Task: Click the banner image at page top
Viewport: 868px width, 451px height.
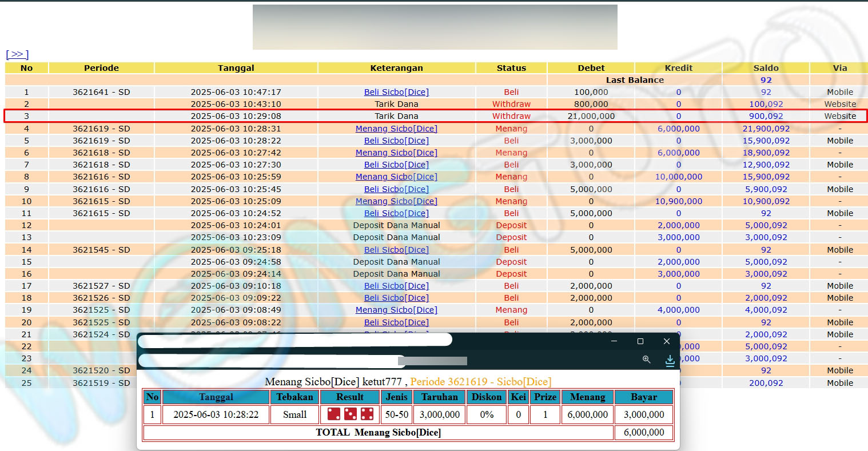Action: (435, 27)
